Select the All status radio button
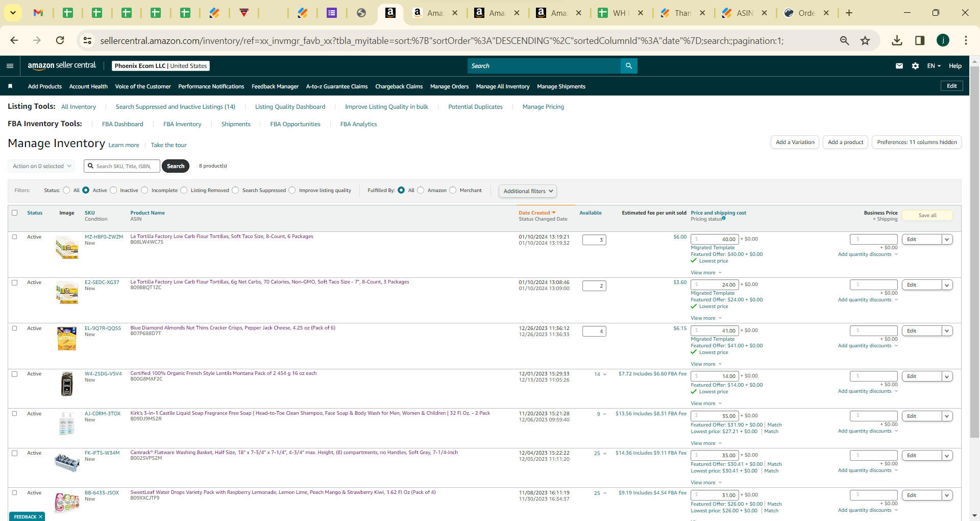 [66, 190]
